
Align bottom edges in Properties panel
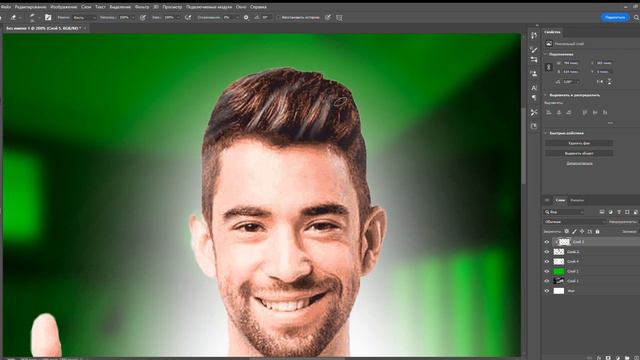tap(605, 112)
